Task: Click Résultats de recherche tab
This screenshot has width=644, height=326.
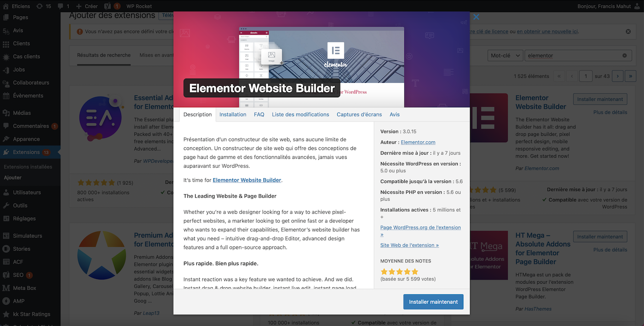Action: (x=104, y=55)
